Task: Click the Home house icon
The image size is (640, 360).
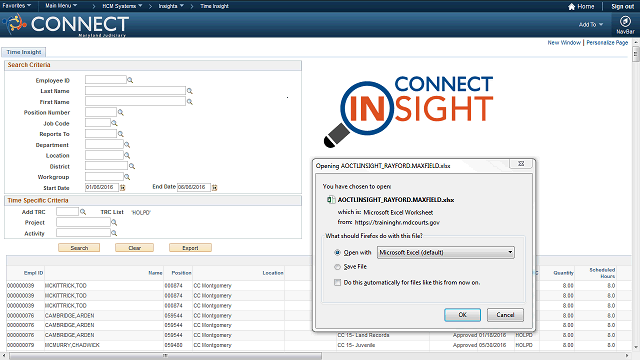Action: (571, 7)
